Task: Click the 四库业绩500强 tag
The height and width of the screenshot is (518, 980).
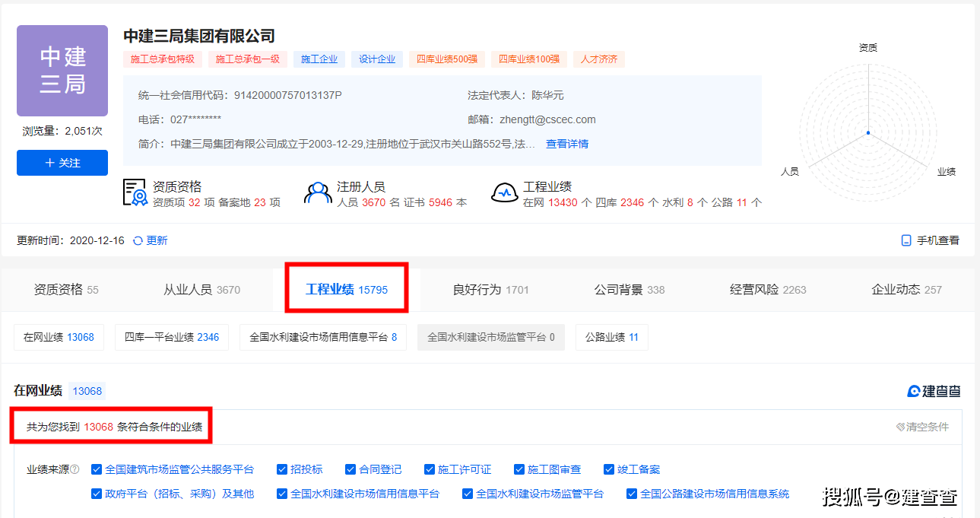Action: pos(447,59)
